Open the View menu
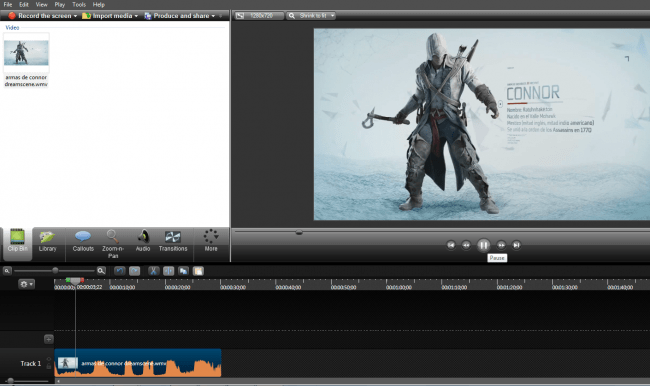 pyautogui.click(x=41, y=5)
